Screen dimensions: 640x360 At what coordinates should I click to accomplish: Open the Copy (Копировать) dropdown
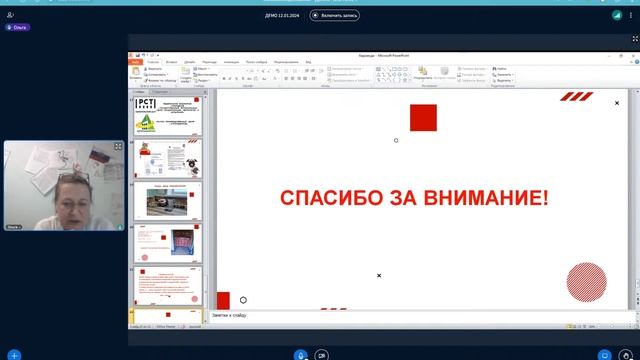tap(156, 75)
